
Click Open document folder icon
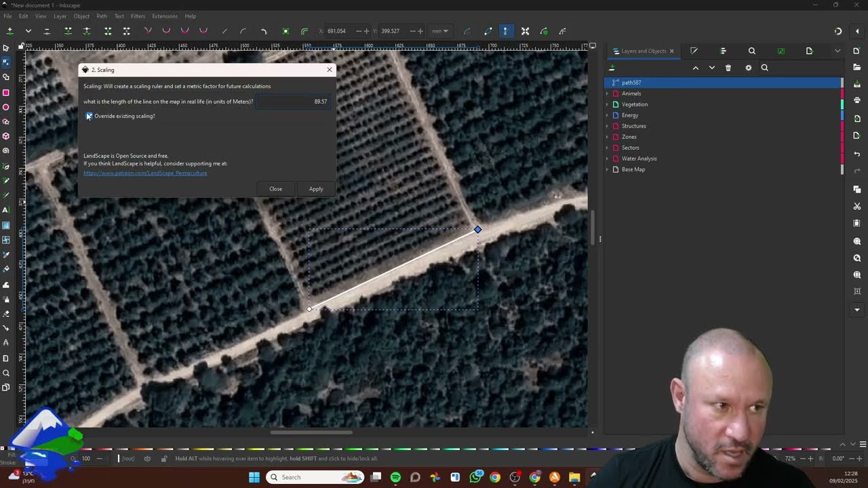(x=857, y=66)
